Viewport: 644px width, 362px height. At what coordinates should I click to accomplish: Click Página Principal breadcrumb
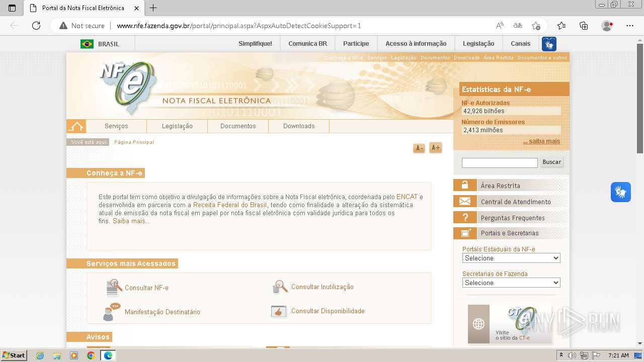(x=134, y=142)
